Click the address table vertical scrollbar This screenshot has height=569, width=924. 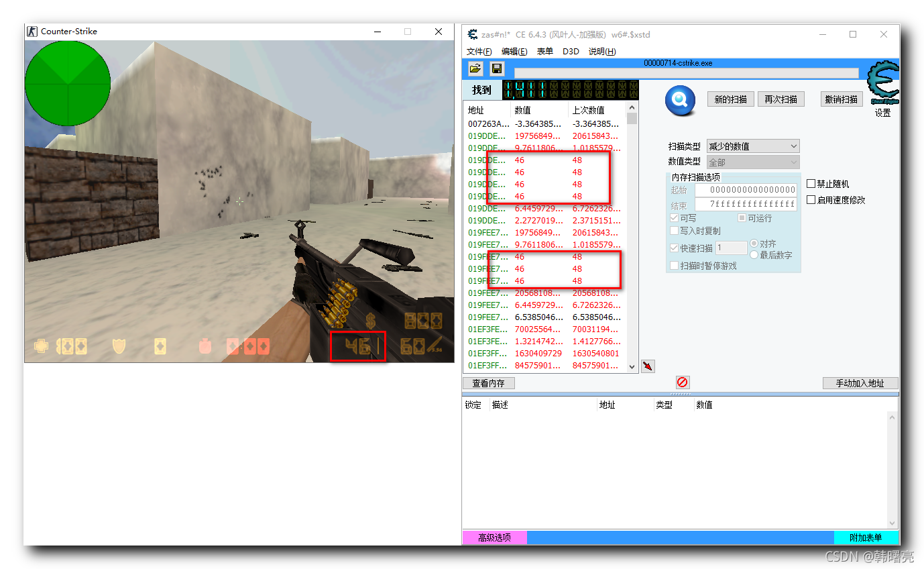[x=892, y=470]
